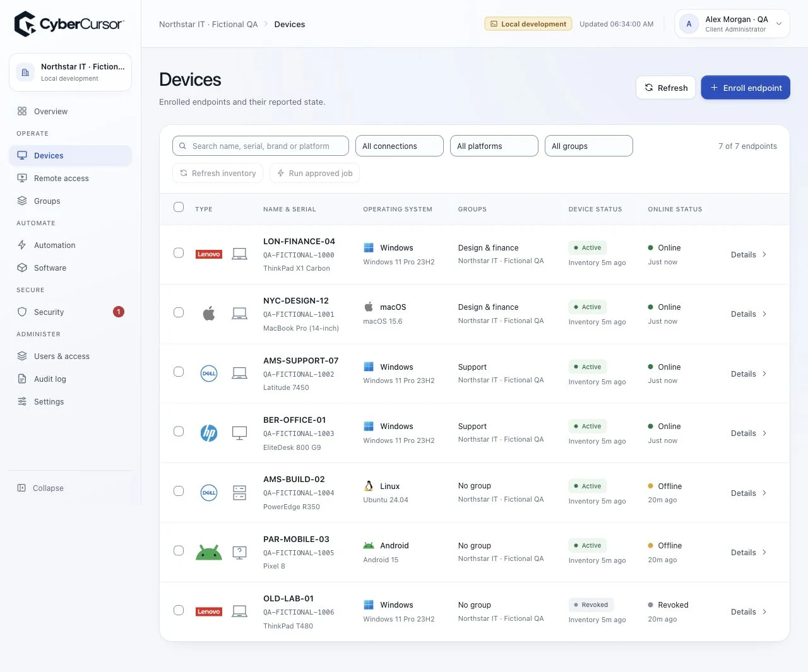Click the Lenovo brand icon for OLD-LAB-01
This screenshot has width=808, height=672.
(209, 611)
